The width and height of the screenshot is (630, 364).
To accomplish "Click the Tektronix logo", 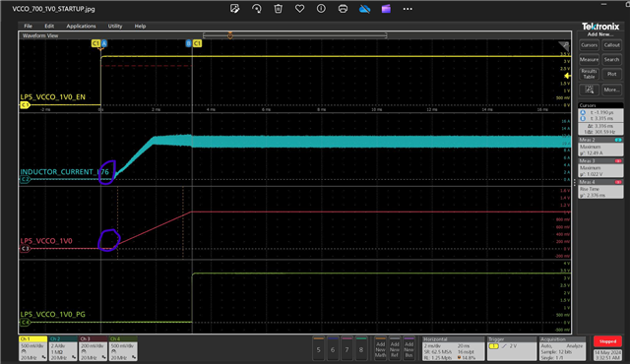I will [600, 27].
